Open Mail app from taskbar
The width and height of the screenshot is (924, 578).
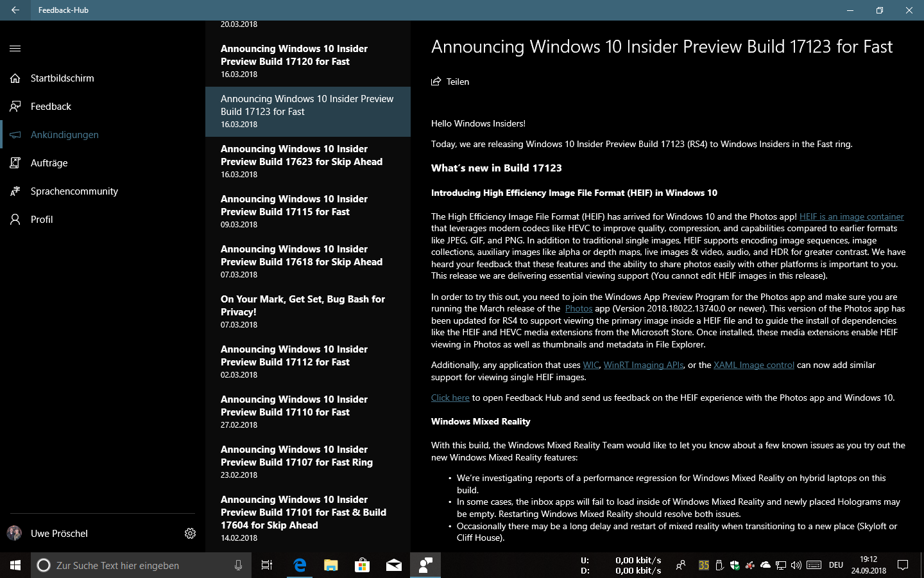[394, 565]
